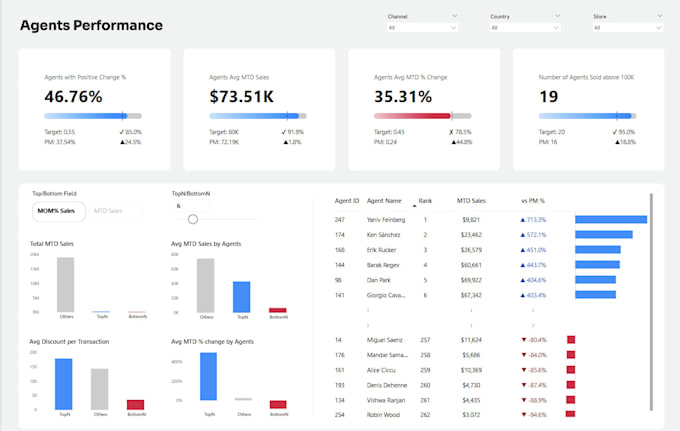This screenshot has width=680, height=431.
Task: Select agent name Alice Ciccu
Action: click(381, 370)
